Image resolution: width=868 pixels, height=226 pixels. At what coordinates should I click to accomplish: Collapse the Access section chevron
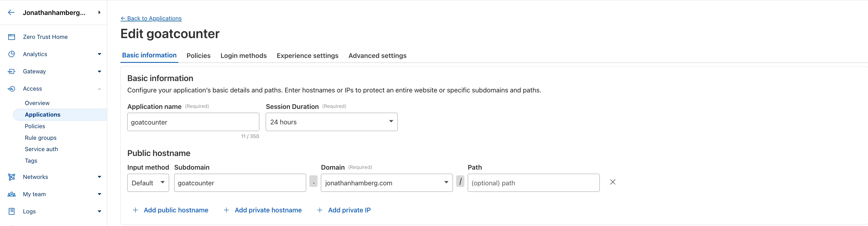[x=99, y=89]
